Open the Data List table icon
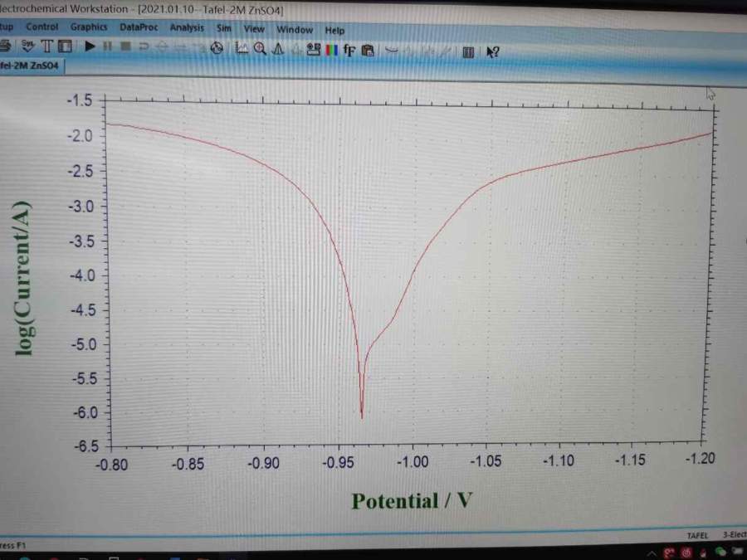This screenshot has height=560, width=747. [468, 52]
